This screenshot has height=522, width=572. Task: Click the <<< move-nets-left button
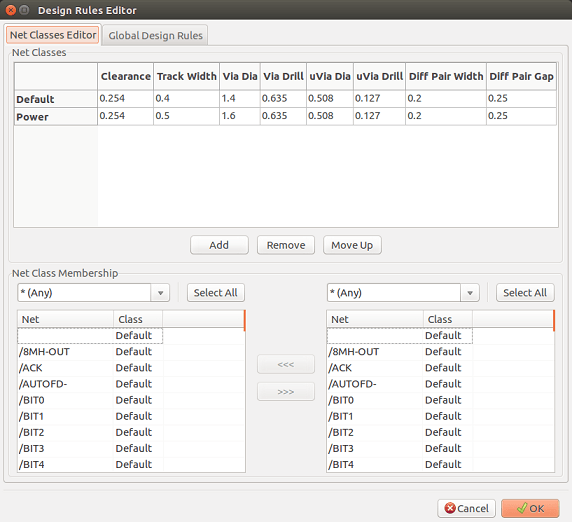pos(286,364)
